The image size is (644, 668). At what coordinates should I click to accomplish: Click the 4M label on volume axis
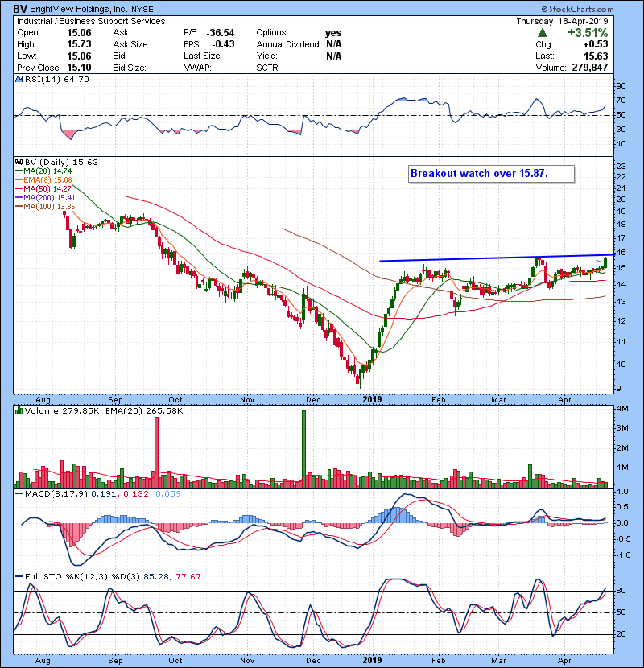pyautogui.click(x=623, y=409)
